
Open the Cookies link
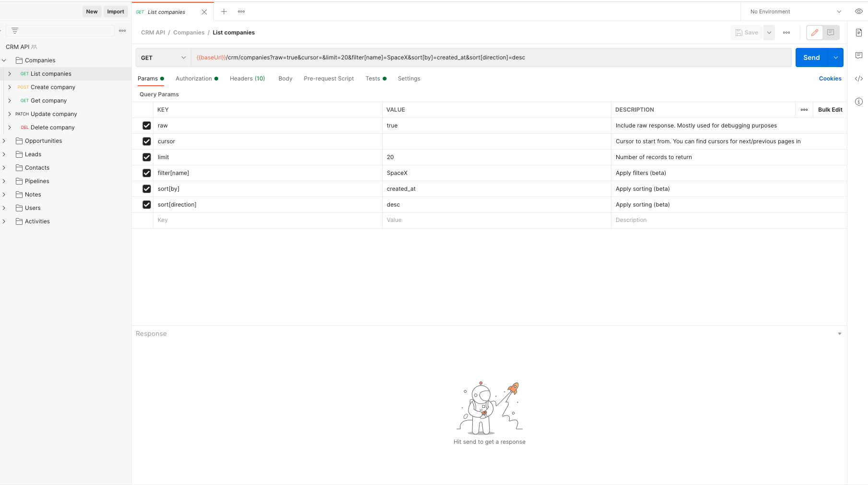(x=830, y=78)
